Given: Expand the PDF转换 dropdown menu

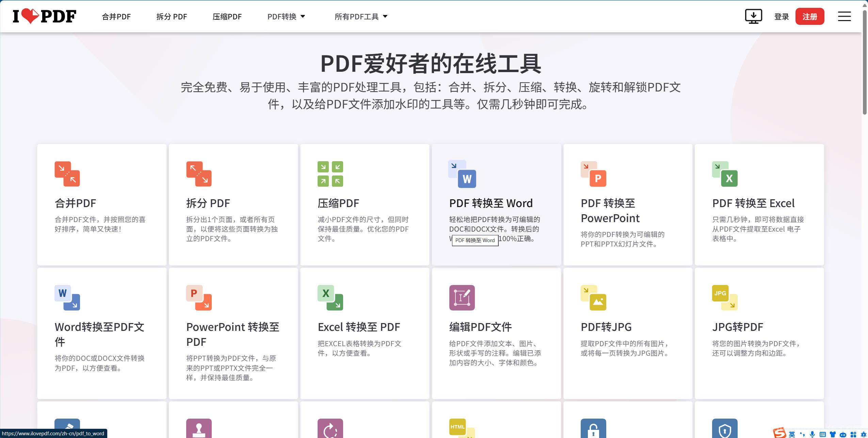Looking at the screenshot, I should (x=286, y=17).
